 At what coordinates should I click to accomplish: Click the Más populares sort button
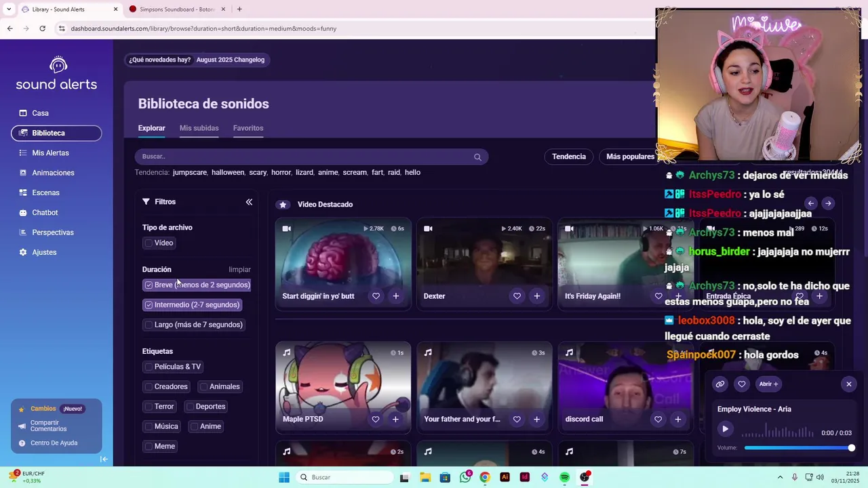click(x=630, y=157)
